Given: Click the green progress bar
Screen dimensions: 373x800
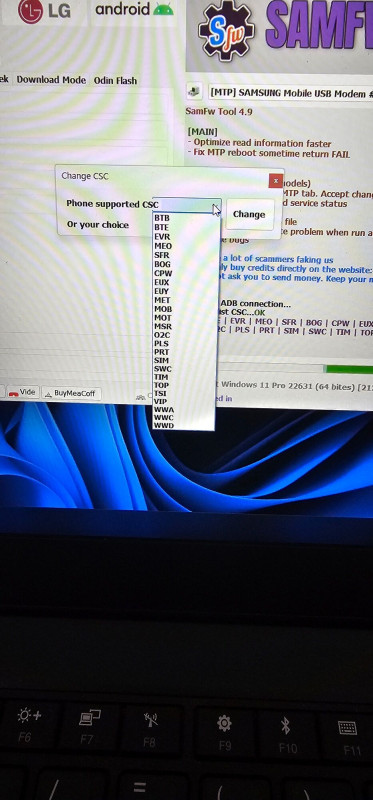Looking at the screenshot, I should [x=349, y=369].
